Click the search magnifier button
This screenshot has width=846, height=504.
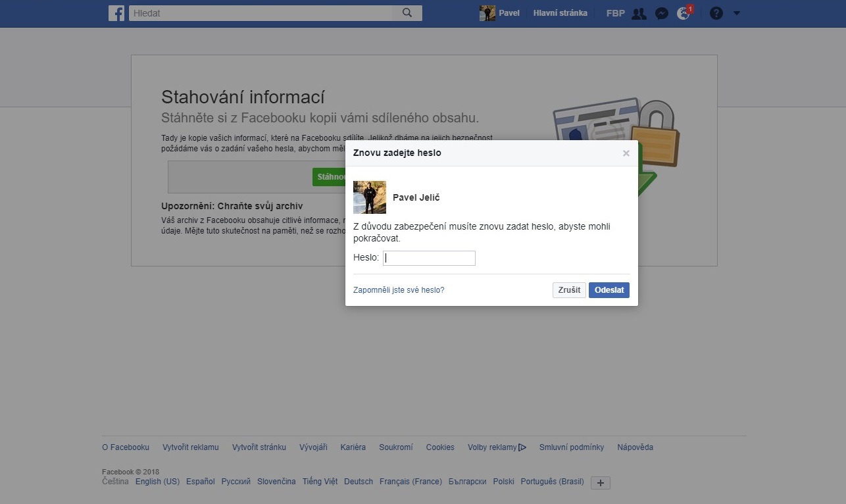pos(407,13)
